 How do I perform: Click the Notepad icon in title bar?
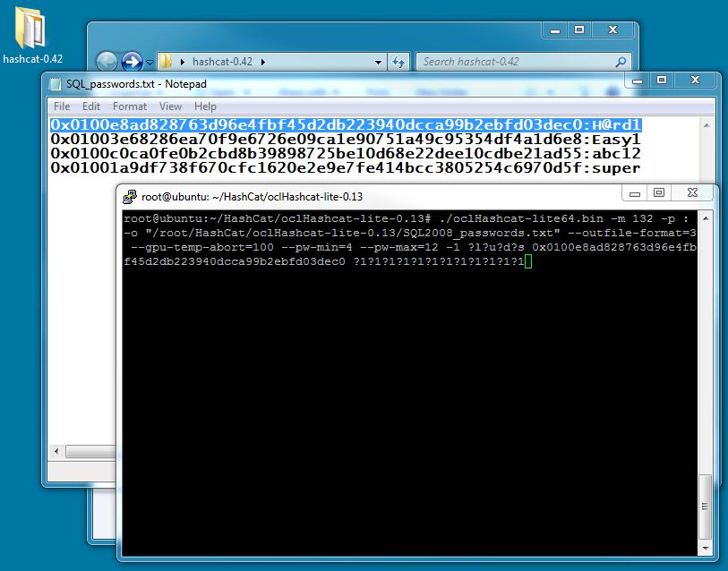[x=56, y=84]
